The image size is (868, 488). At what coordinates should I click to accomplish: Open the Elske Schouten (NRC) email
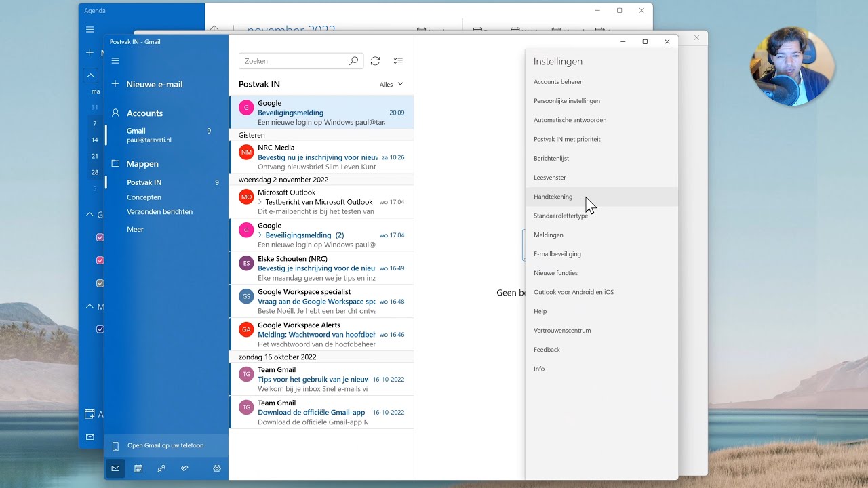coord(321,268)
